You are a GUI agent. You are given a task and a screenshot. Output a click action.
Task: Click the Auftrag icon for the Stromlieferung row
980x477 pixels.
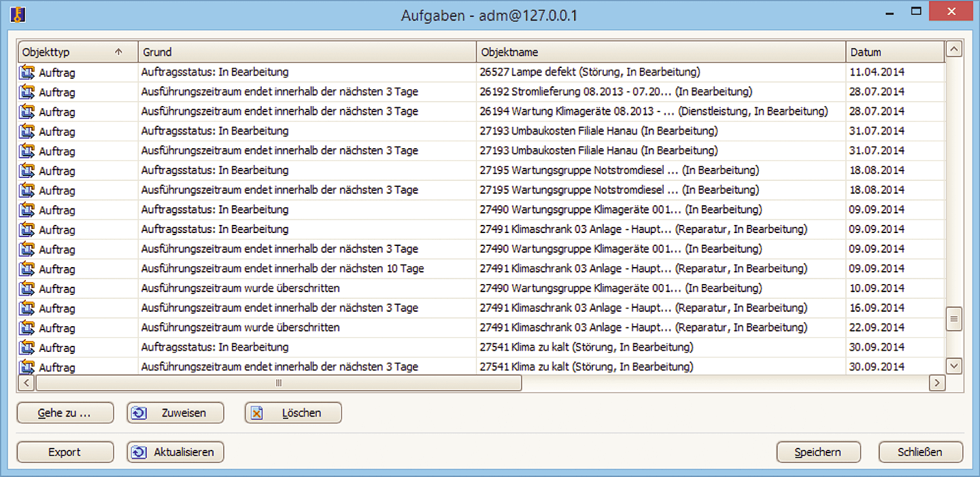point(27,92)
